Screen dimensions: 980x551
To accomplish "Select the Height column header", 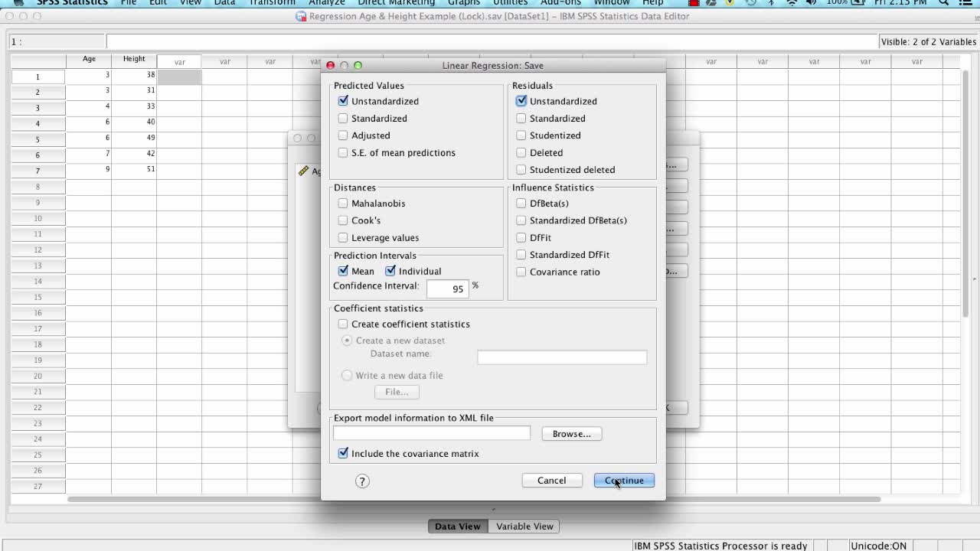I will [x=134, y=60].
